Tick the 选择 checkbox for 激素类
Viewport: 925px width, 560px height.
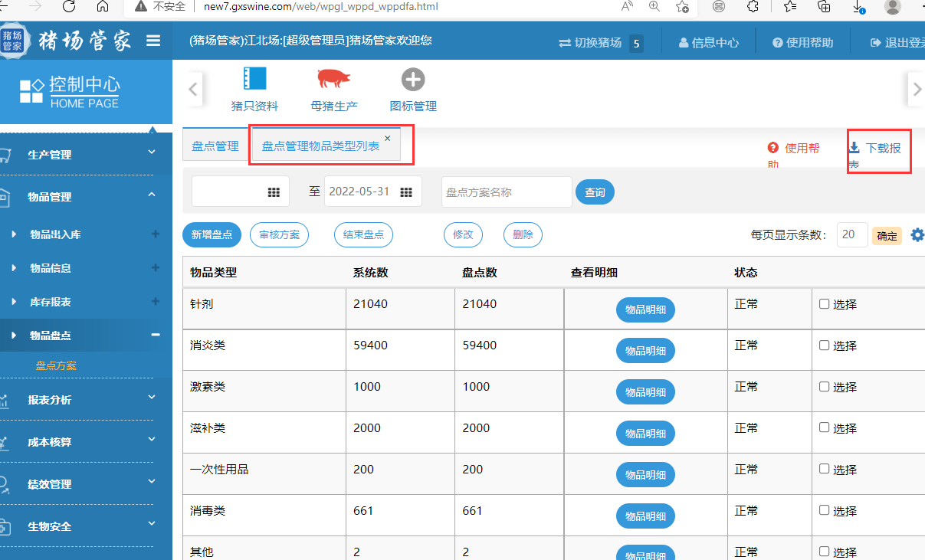(x=825, y=387)
